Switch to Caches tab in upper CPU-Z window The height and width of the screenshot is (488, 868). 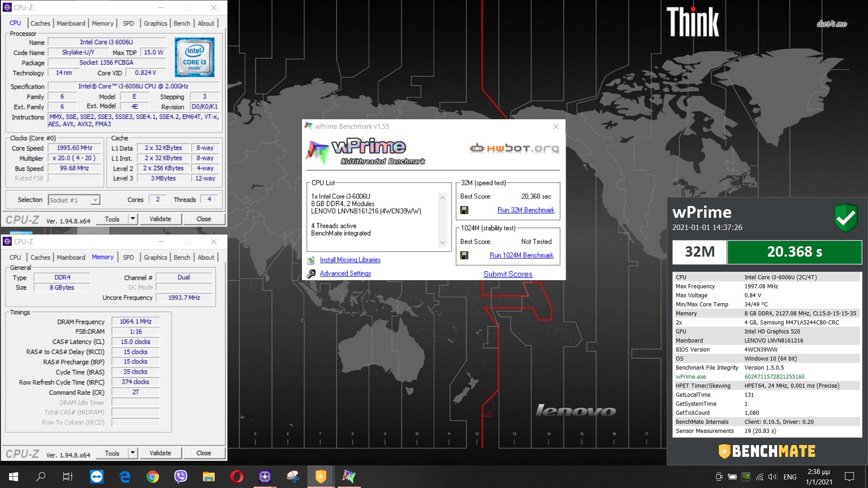click(x=40, y=23)
